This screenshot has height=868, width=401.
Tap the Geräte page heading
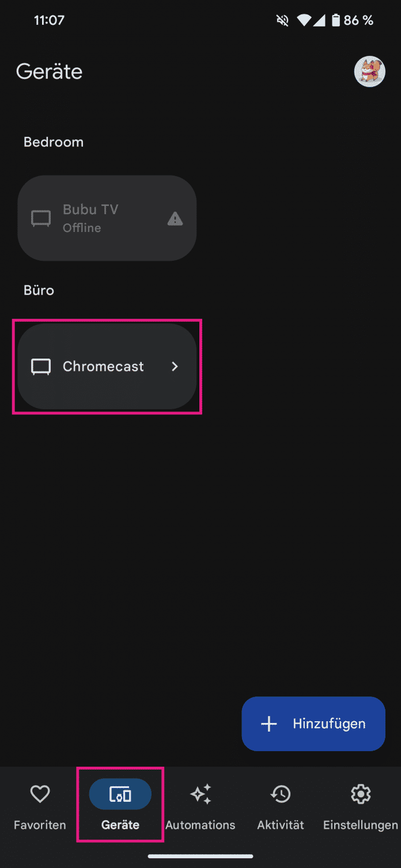point(50,72)
